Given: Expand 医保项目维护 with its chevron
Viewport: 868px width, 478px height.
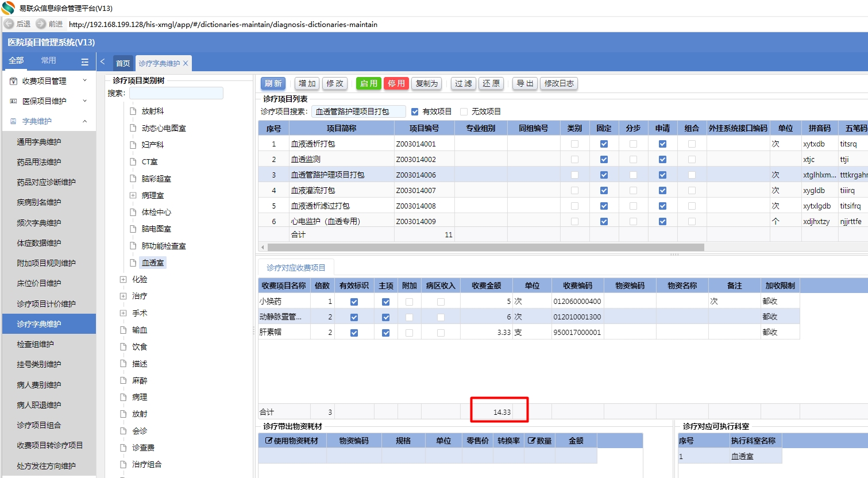Looking at the screenshot, I should [x=85, y=101].
